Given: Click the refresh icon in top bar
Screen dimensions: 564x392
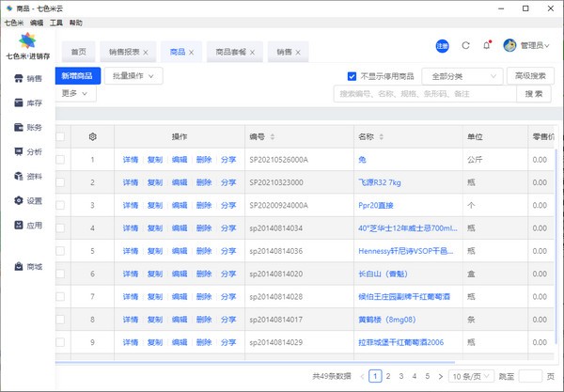Looking at the screenshot, I should point(465,45).
